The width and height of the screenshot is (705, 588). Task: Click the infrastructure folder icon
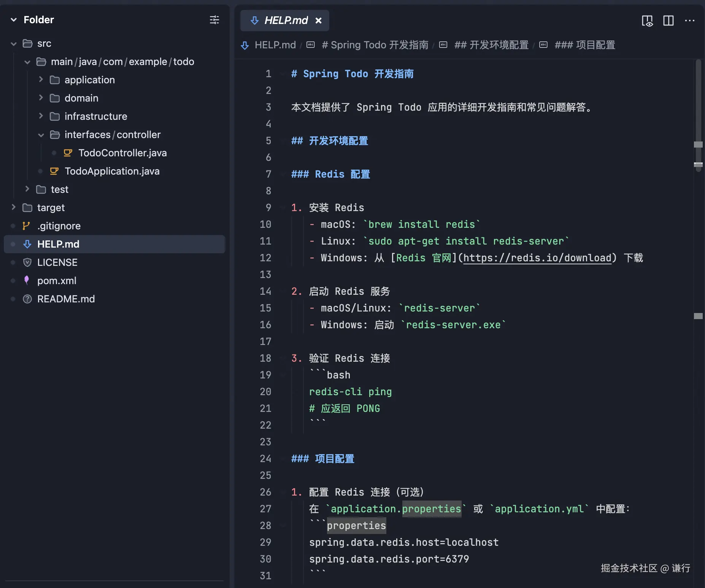click(55, 116)
